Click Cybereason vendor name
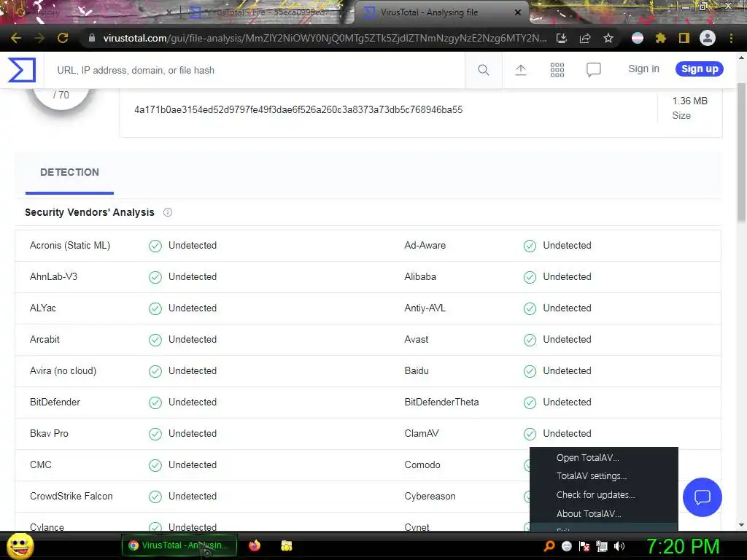Image resolution: width=747 pixels, height=560 pixels. point(430,496)
